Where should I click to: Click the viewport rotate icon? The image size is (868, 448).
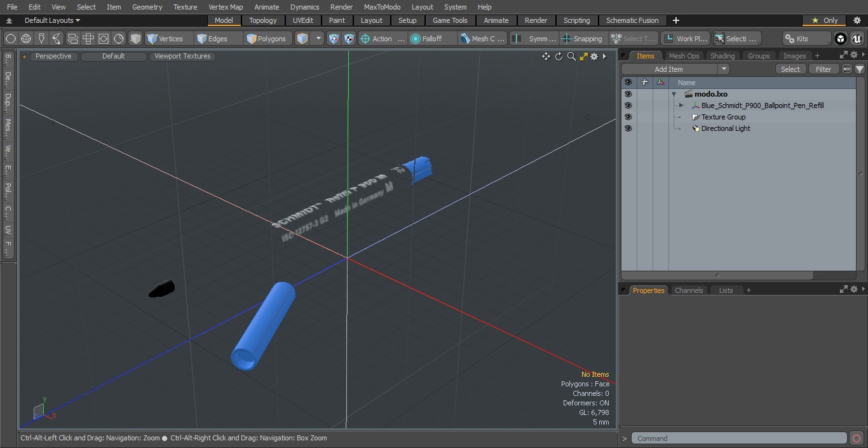(x=559, y=57)
